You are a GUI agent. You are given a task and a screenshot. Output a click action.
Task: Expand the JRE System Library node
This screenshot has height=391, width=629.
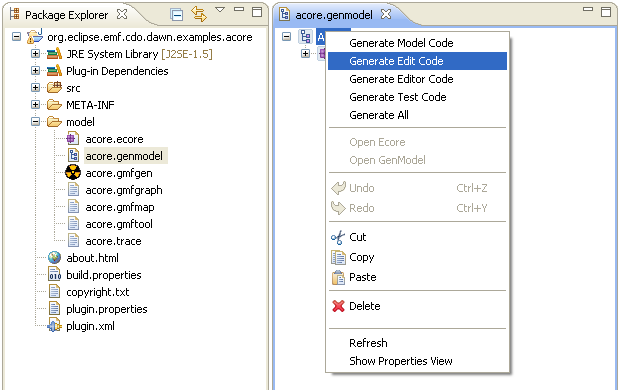pos(35,53)
